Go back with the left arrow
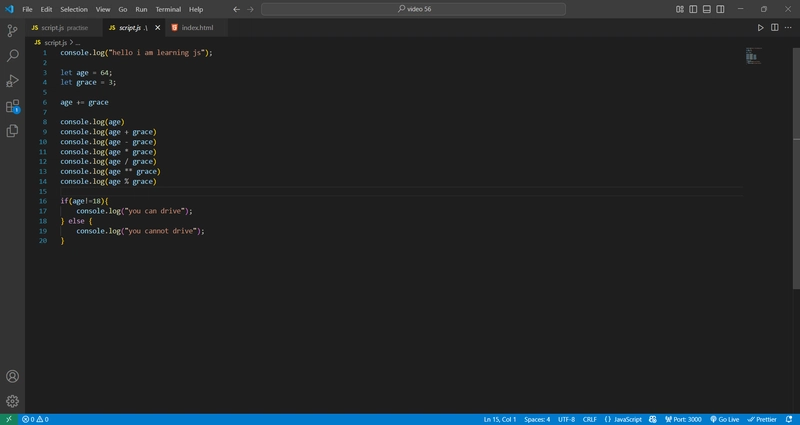This screenshot has height=425, width=800. (236, 9)
